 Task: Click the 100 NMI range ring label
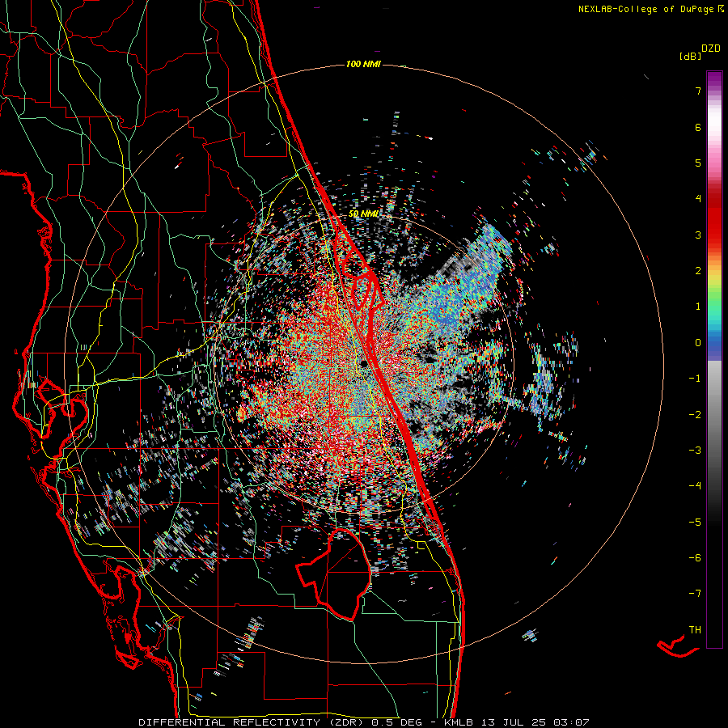pos(363,64)
